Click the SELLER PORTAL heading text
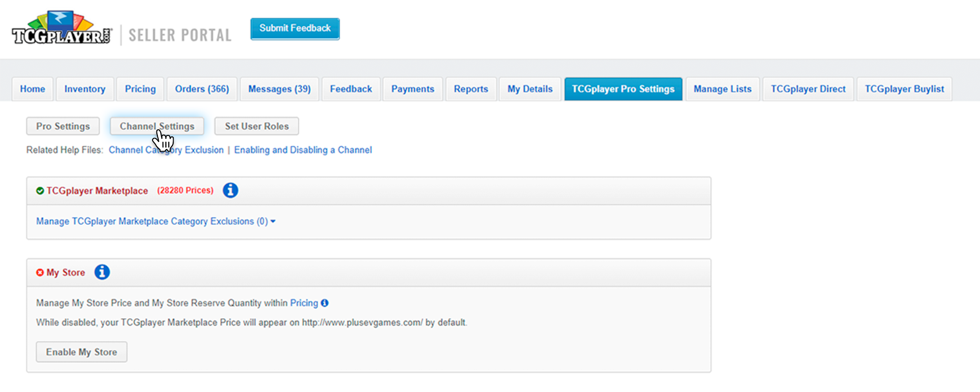 coord(180,35)
